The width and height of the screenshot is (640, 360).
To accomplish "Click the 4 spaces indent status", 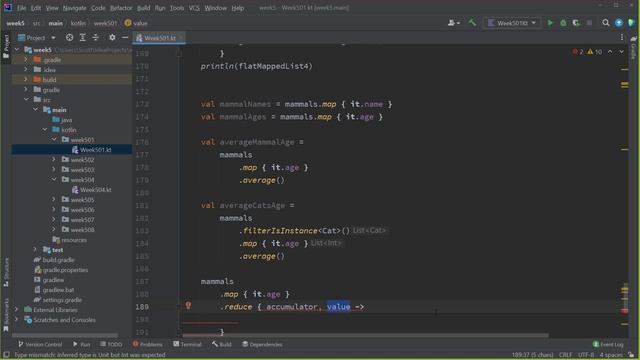I will point(611,355).
